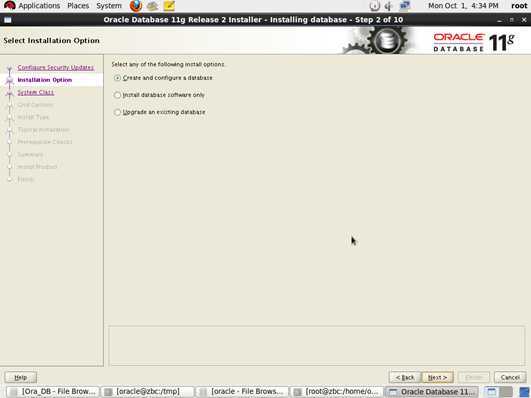The width and height of the screenshot is (531, 398).
Task: Switch to the second workspace in the switcher
Action: click(x=507, y=392)
